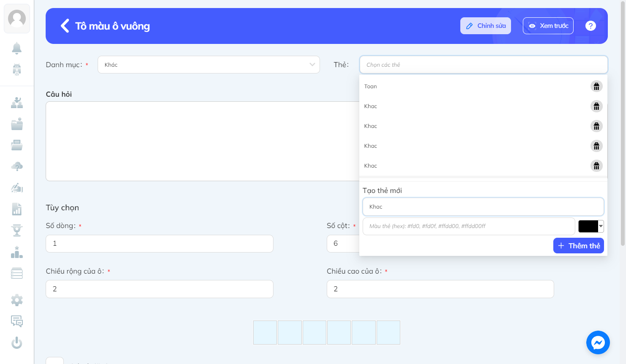The image size is (626, 364).
Task: Open the black color swatch picker
Action: coord(591,226)
